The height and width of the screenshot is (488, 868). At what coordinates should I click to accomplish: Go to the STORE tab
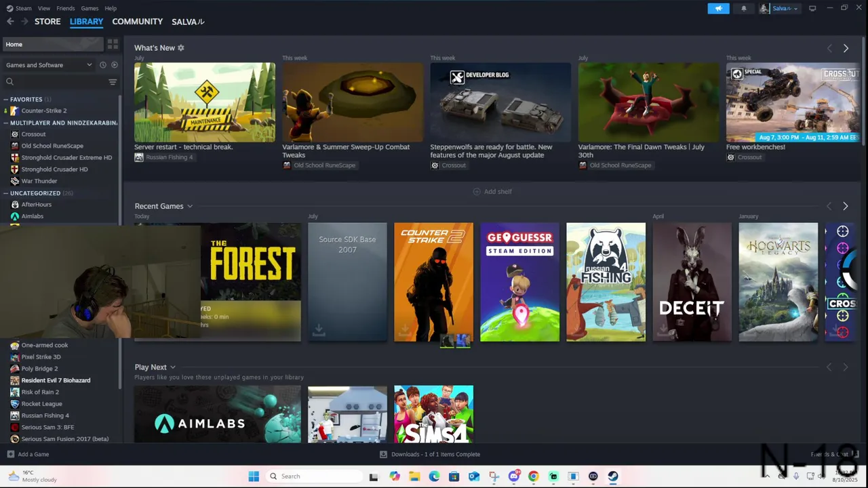point(47,22)
